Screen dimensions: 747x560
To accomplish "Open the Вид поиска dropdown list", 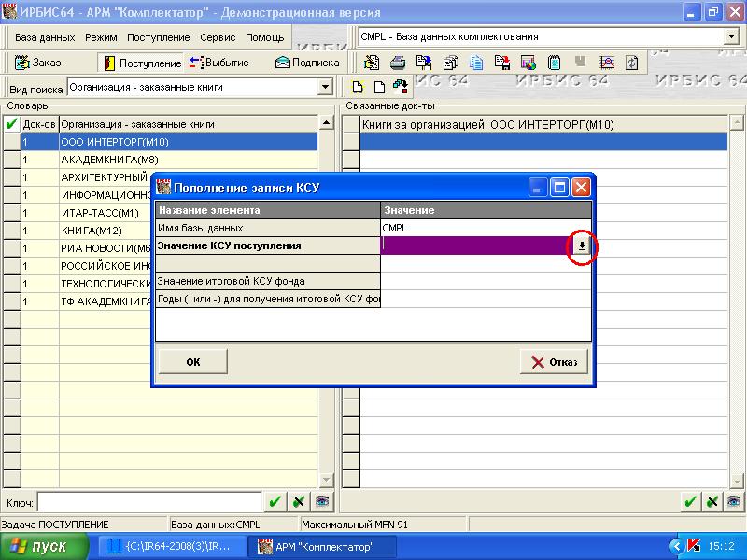I will (325, 88).
